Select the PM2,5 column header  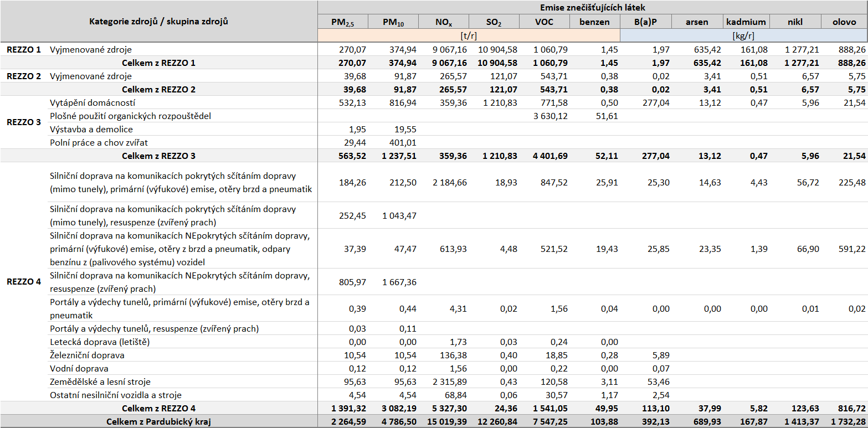pos(343,22)
